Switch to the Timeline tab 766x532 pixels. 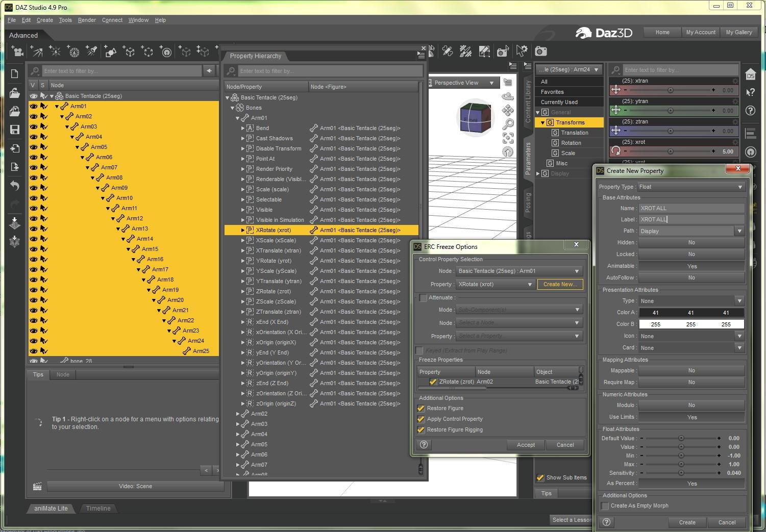pyautogui.click(x=98, y=509)
